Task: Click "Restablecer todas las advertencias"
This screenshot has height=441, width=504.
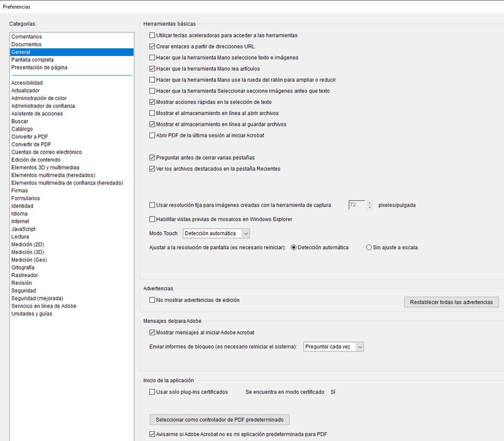Action: click(451, 302)
